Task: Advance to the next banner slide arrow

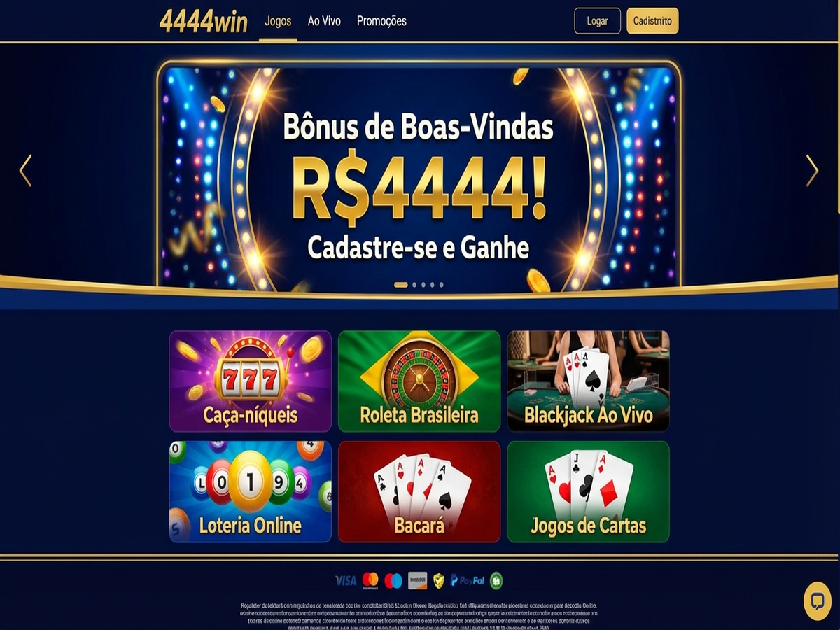Action: pos(812,171)
